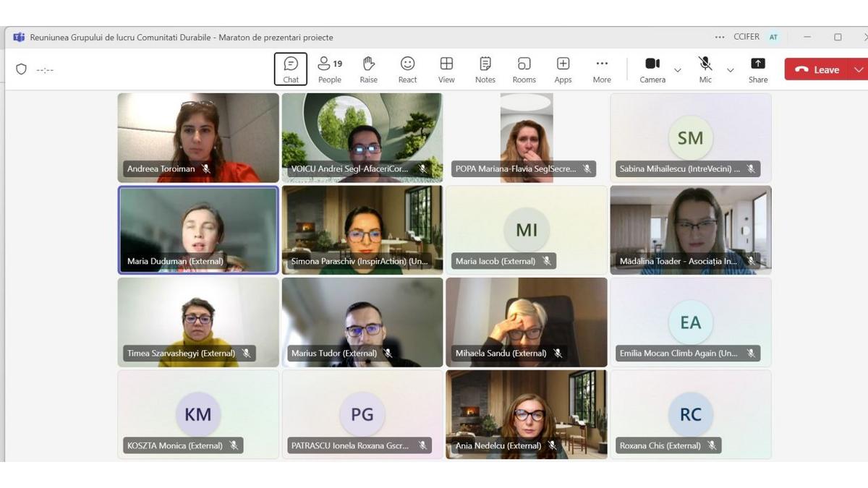Select Maria Duduman's video tile
This screenshot has width=868, height=488.
click(x=198, y=230)
